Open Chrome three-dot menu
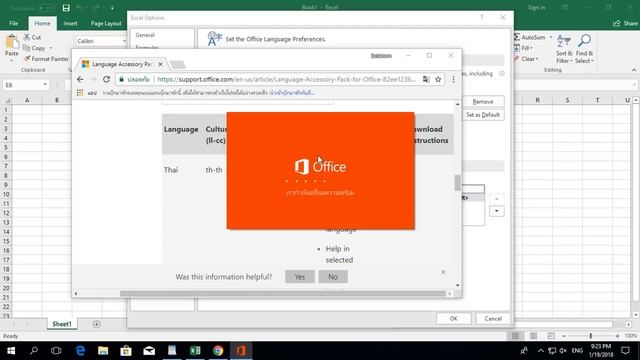Screen dimensions: 640x360 (453, 79)
